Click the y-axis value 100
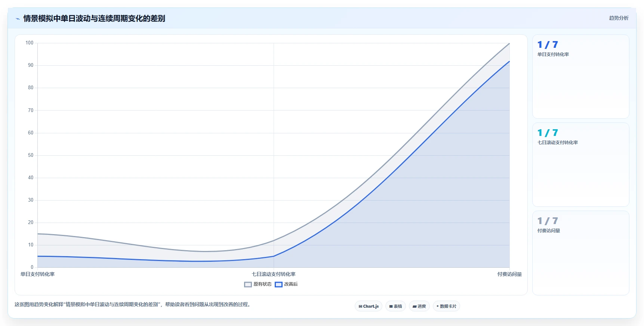This screenshot has width=644, height=326. tap(30, 43)
